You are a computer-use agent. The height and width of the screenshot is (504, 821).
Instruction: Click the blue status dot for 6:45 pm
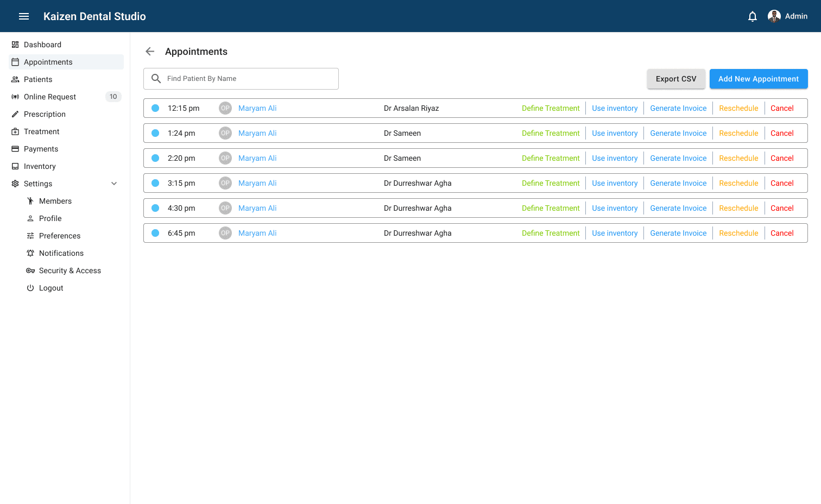155,233
